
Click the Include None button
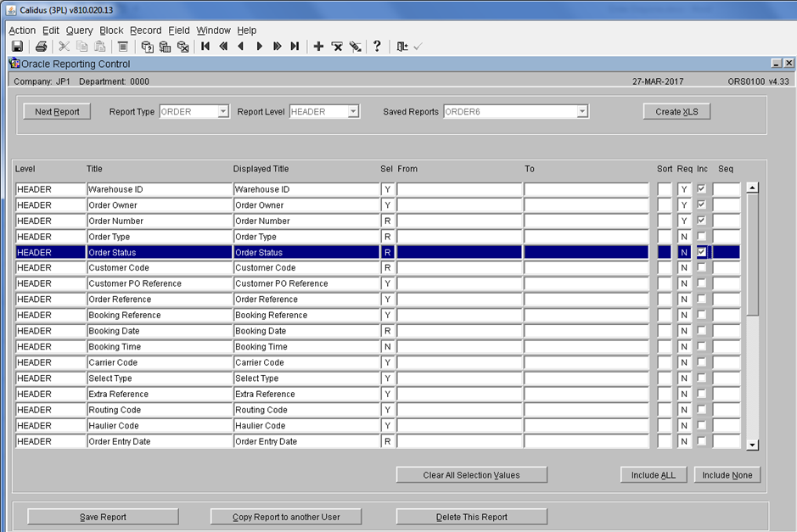coord(727,475)
